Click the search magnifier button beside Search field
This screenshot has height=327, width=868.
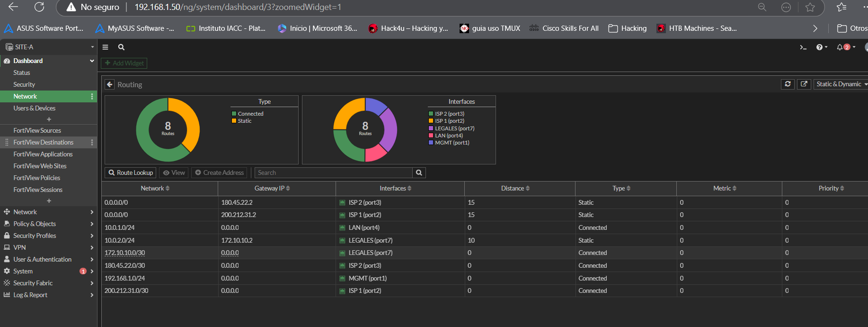(419, 173)
